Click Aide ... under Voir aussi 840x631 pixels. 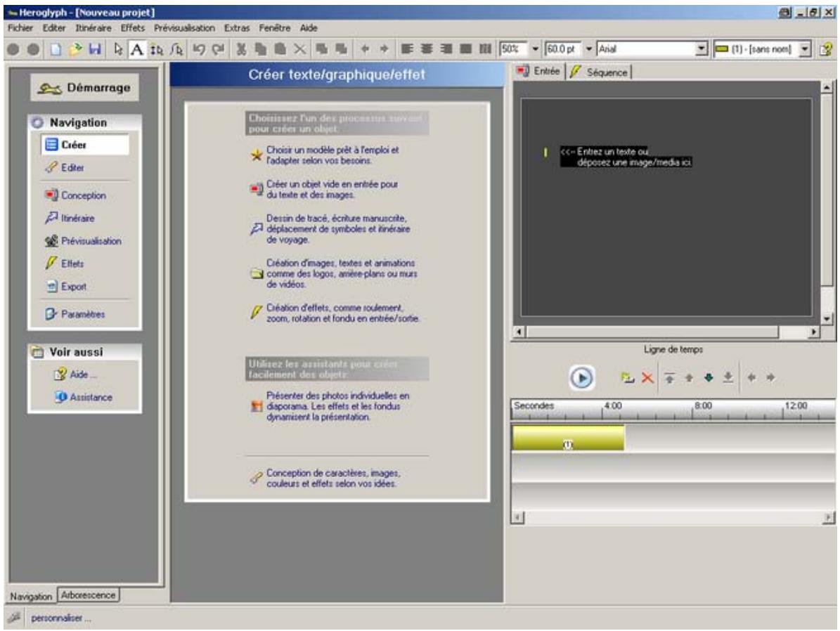click(x=75, y=375)
